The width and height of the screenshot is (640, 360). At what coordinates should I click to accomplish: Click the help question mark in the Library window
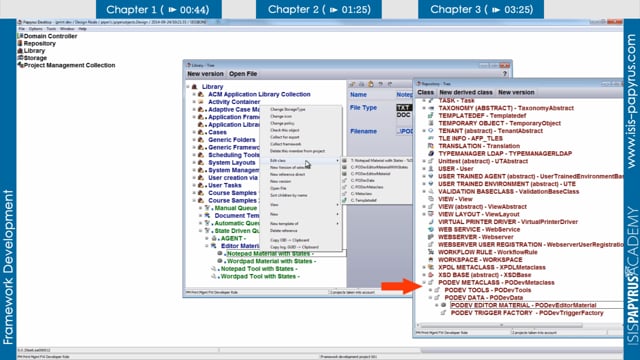pyautogui.click(x=505, y=74)
